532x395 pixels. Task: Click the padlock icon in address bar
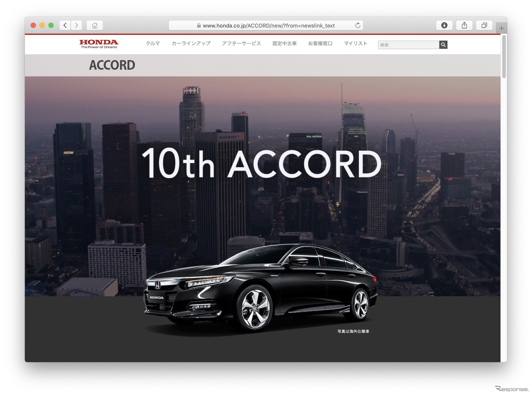coord(199,26)
